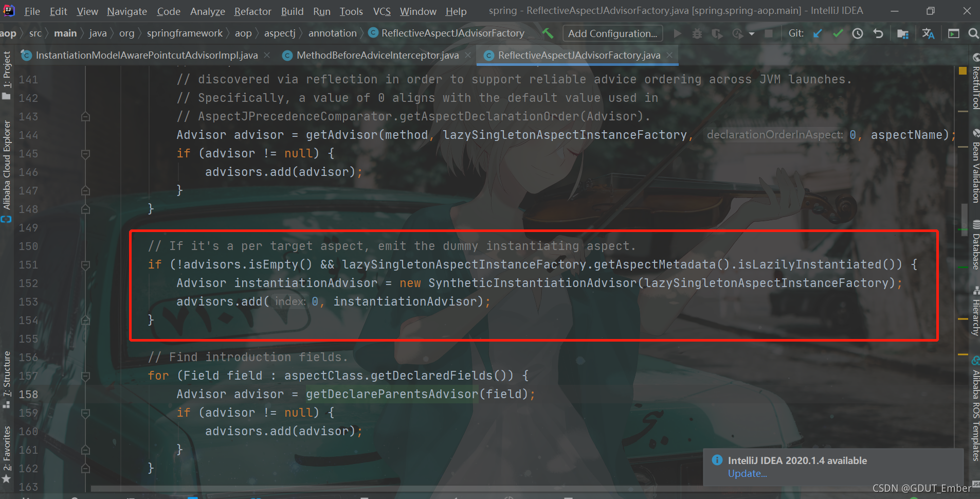Click the Add Configuration button
The width and height of the screenshot is (980, 499).
coord(612,33)
